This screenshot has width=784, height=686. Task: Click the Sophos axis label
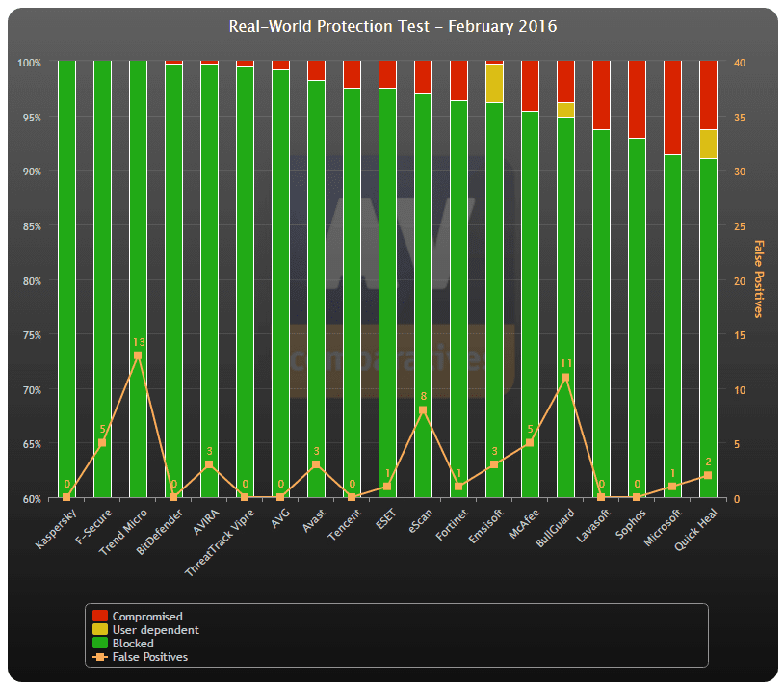[631, 523]
